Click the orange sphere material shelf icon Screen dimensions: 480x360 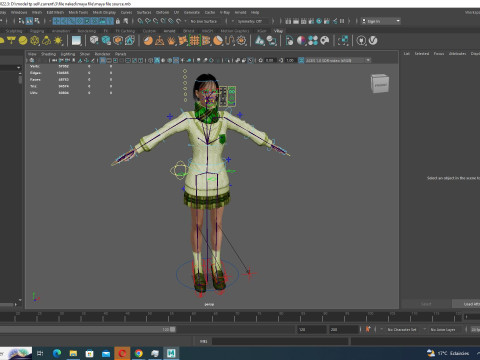pyautogui.click(x=148, y=41)
